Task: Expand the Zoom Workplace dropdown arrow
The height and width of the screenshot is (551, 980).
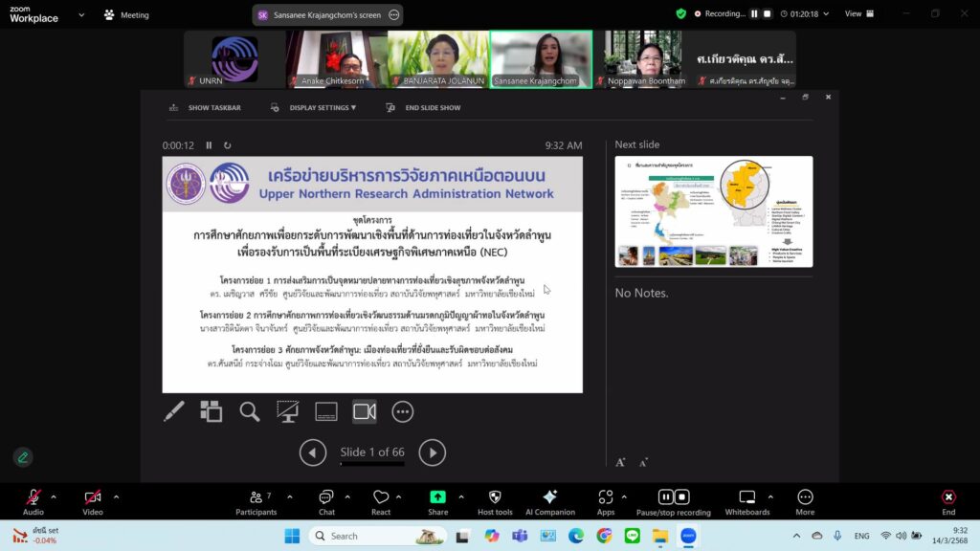Action: tap(80, 15)
